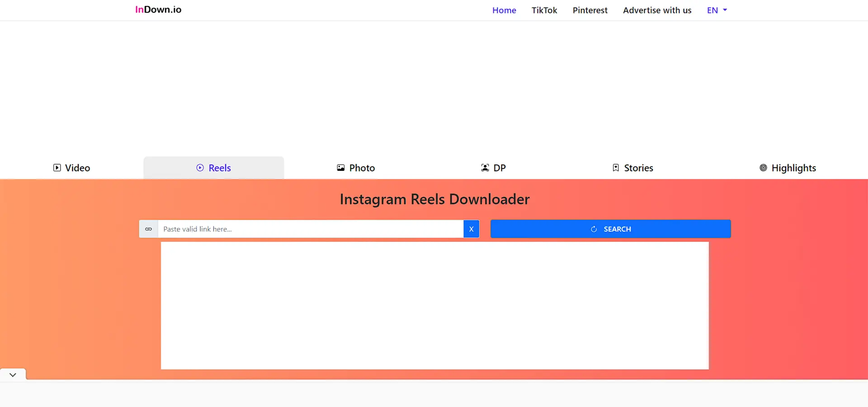Collapse the bottom-left chevron panel
The width and height of the screenshot is (868, 407).
click(13, 374)
